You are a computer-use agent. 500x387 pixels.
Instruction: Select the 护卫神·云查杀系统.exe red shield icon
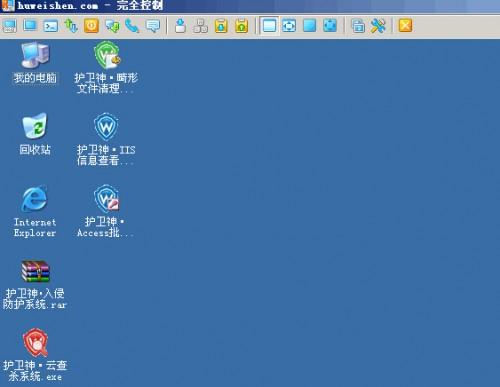35,342
